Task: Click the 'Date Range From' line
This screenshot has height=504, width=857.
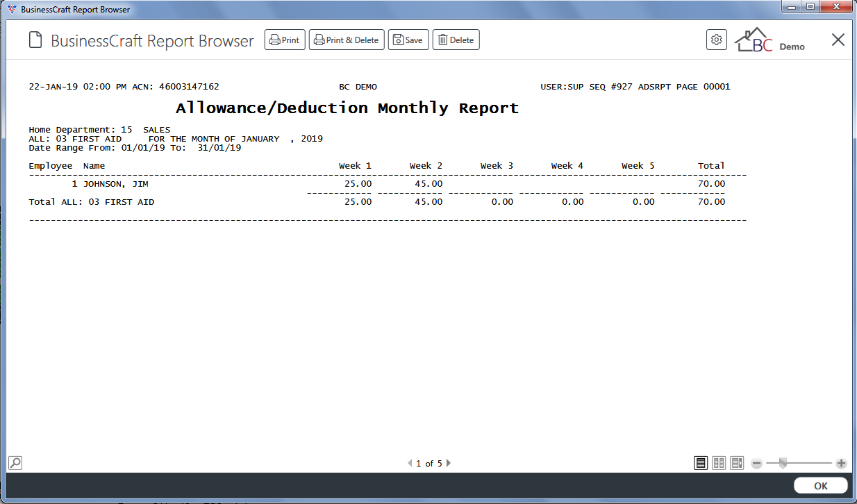Action: click(x=135, y=148)
